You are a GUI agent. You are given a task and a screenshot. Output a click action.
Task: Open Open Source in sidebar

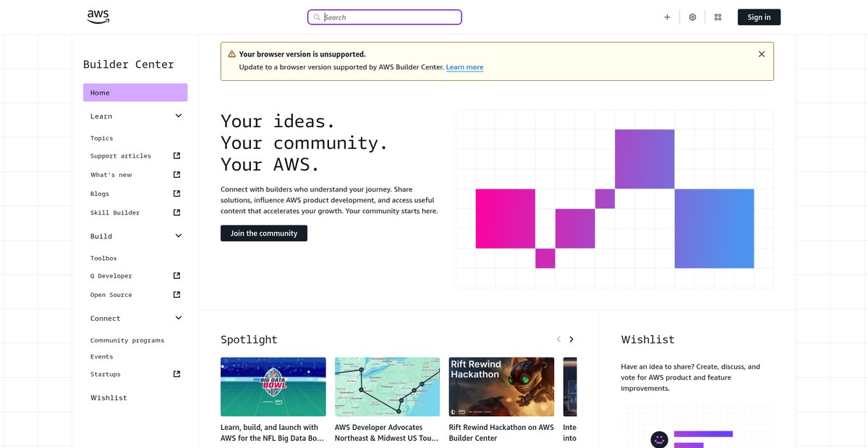click(111, 295)
